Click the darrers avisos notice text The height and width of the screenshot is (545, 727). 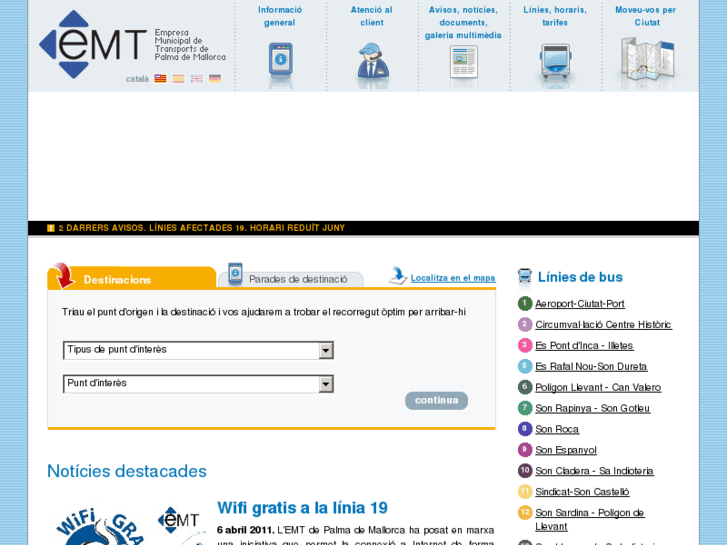pyautogui.click(x=202, y=228)
